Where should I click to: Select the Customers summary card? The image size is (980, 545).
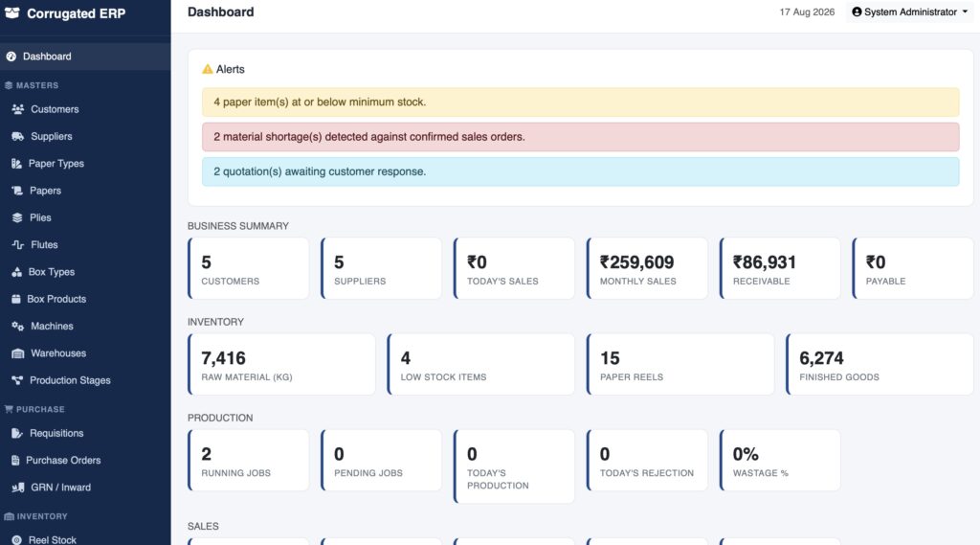click(249, 268)
